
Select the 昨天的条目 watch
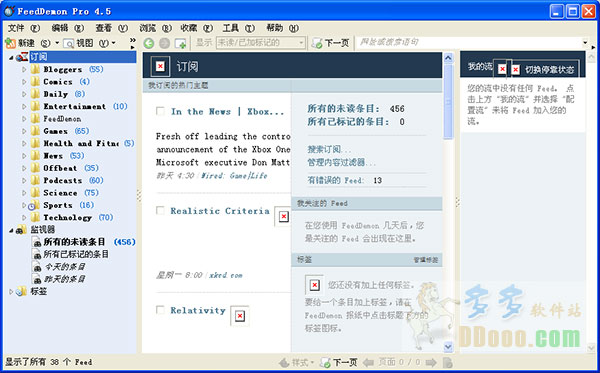tap(64, 279)
